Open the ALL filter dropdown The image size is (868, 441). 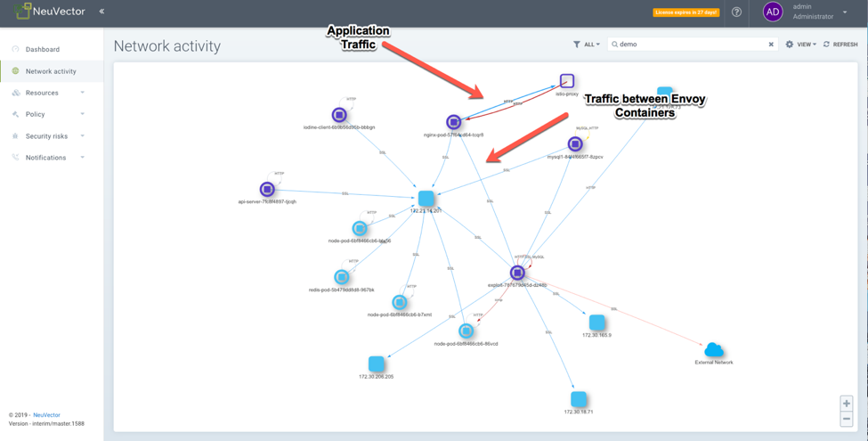pos(587,45)
